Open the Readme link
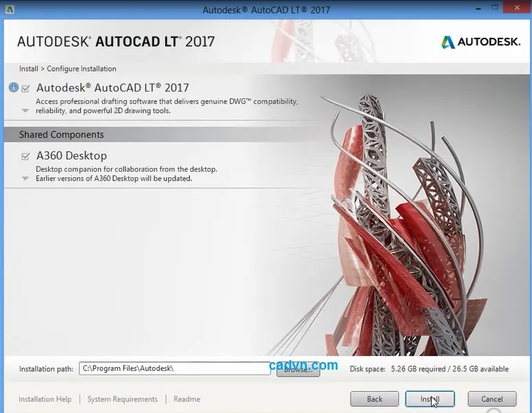The height and width of the screenshot is (413, 532). point(187,399)
